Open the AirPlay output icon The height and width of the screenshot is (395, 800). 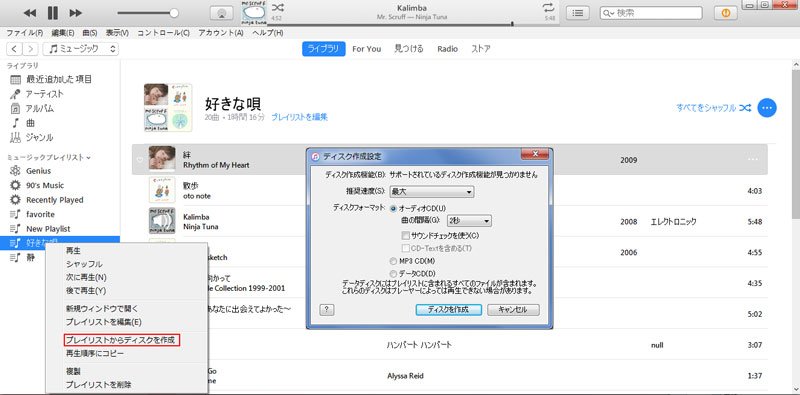221,14
